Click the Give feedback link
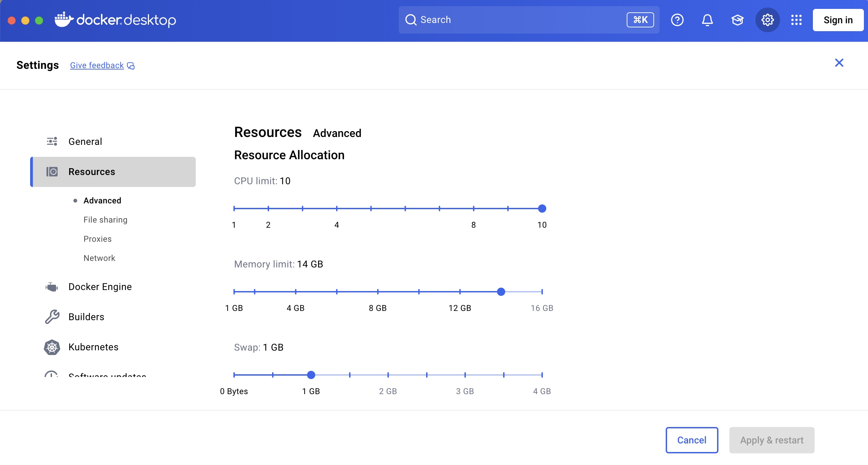This screenshot has width=868, height=465. (x=97, y=65)
